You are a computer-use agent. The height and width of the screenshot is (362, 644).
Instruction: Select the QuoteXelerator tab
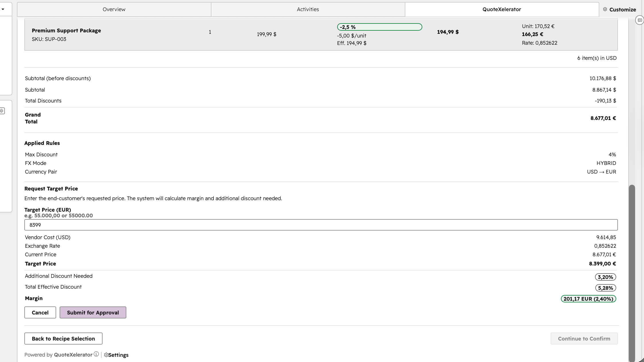(502, 9)
